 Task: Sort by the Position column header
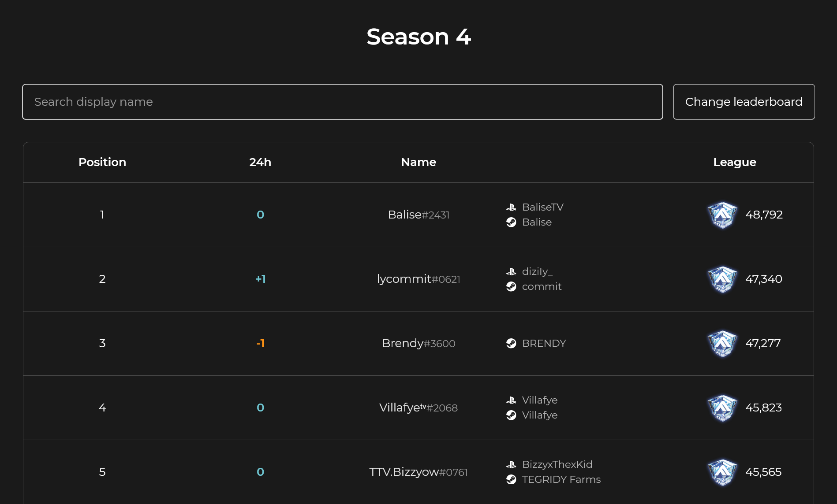click(x=102, y=162)
